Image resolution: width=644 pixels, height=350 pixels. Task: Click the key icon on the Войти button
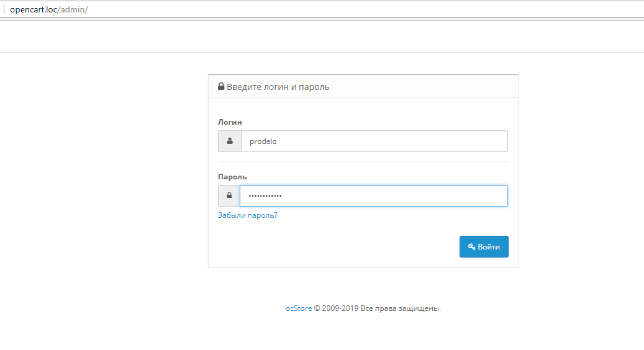point(471,246)
